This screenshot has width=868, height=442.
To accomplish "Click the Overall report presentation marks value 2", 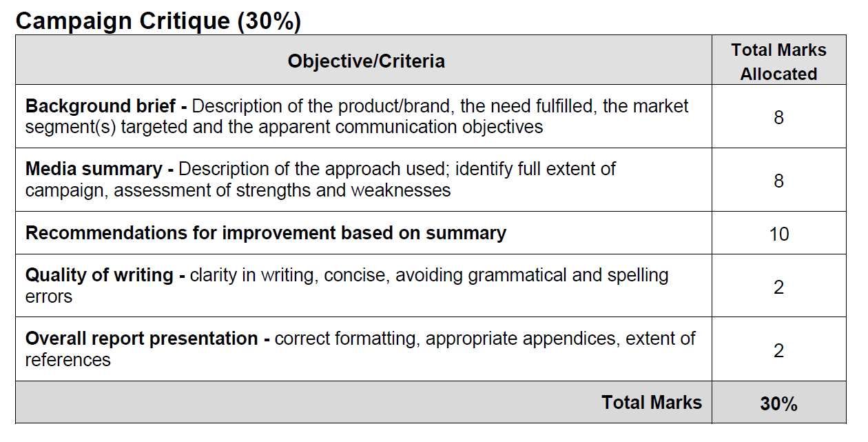I will coord(778,350).
